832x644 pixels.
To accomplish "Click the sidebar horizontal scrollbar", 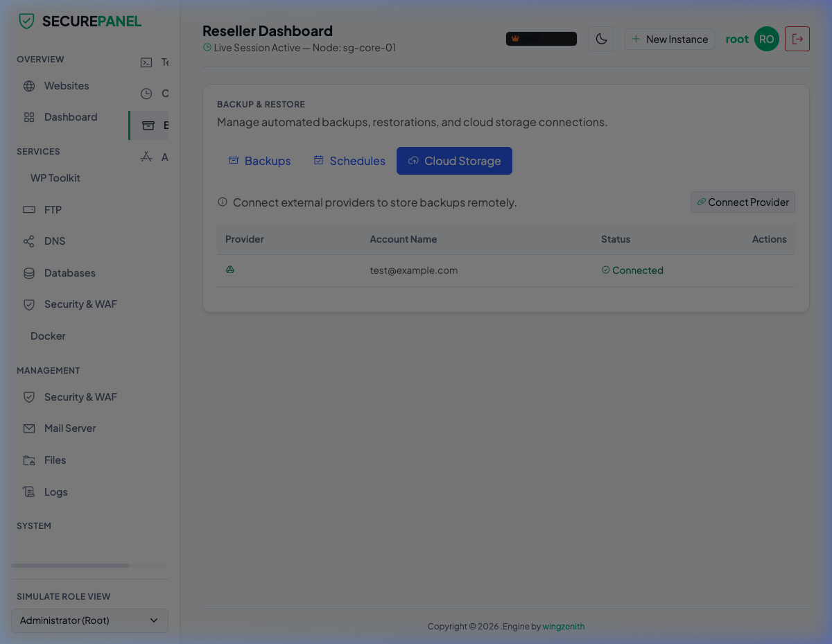I will pos(71,566).
